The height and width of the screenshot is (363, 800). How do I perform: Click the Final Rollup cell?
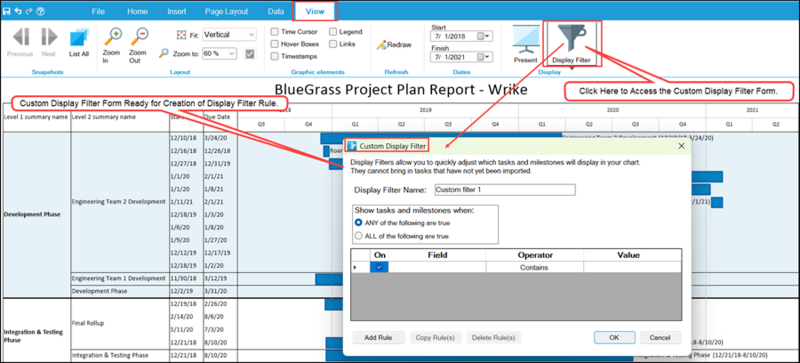pyautogui.click(x=120, y=323)
